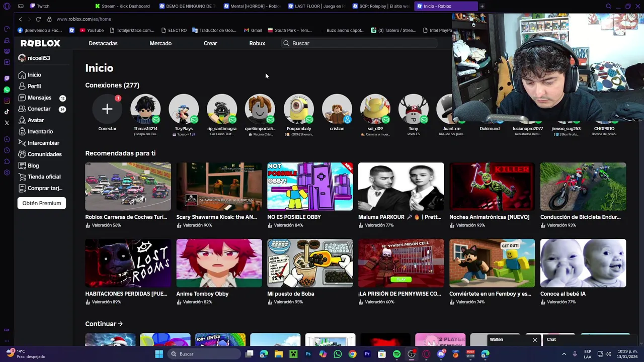The image size is (644, 362).
Task: Reload the page with refresh icon
Action: [x=38, y=19]
